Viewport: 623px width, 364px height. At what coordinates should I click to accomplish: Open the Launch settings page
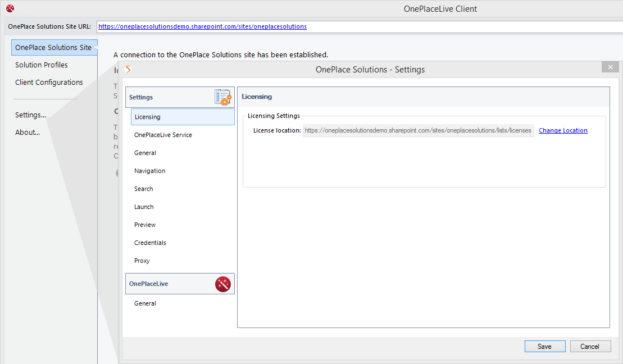144,207
